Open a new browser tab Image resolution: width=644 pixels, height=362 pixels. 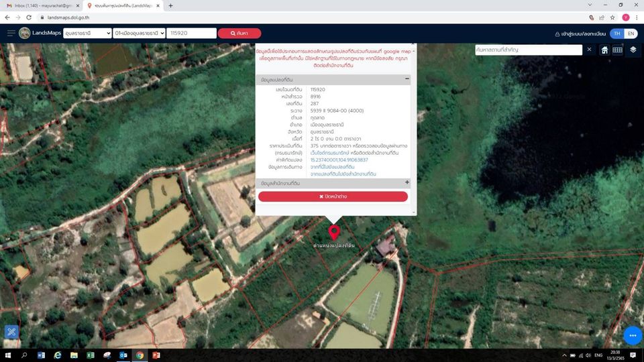(x=170, y=6)
